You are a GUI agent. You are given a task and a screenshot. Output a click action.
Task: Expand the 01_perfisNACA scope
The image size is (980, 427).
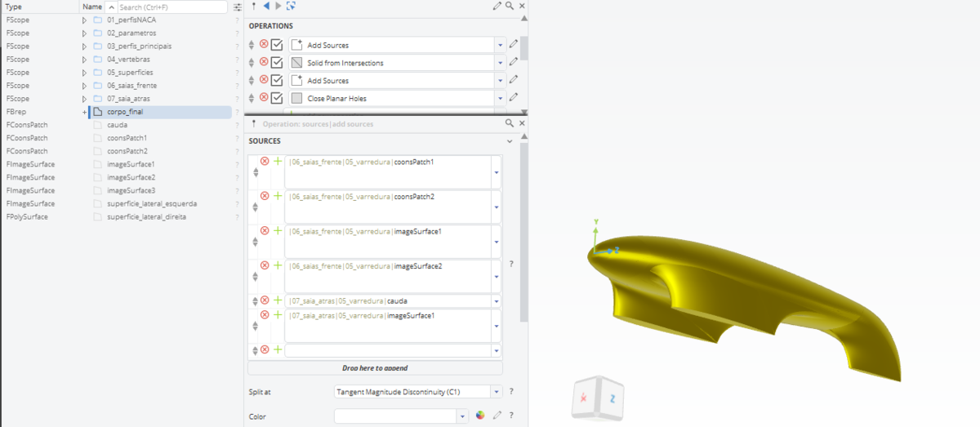(84, 20)
